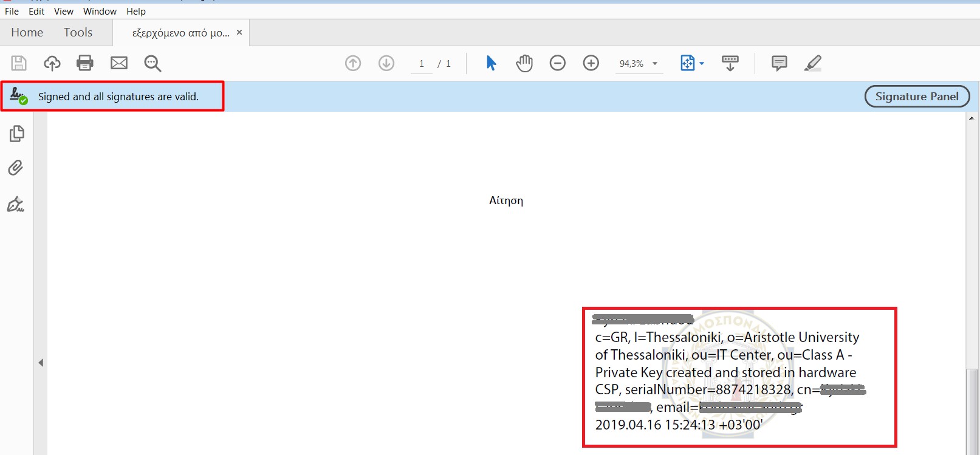Zoom out with the minus icon
Screen dimensions: 980x455
click(557, 63)
